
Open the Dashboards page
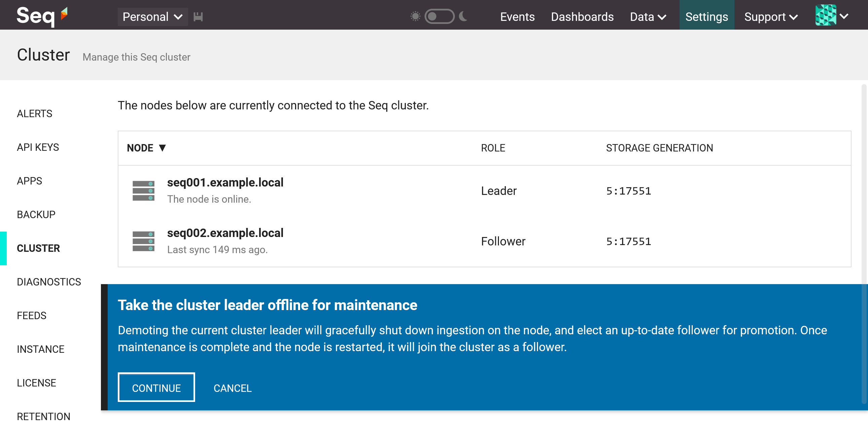coord(582,17)
